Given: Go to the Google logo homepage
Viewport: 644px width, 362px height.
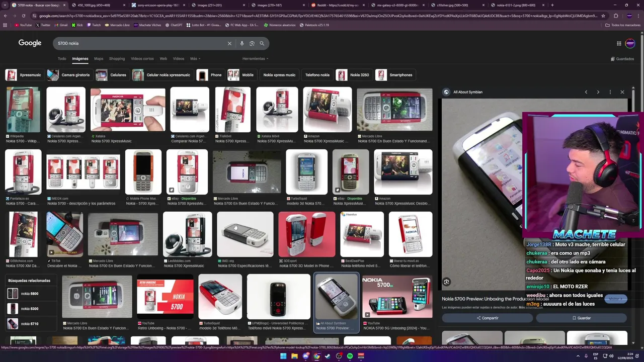Looking at the screenshot, I should click(30, 43).
